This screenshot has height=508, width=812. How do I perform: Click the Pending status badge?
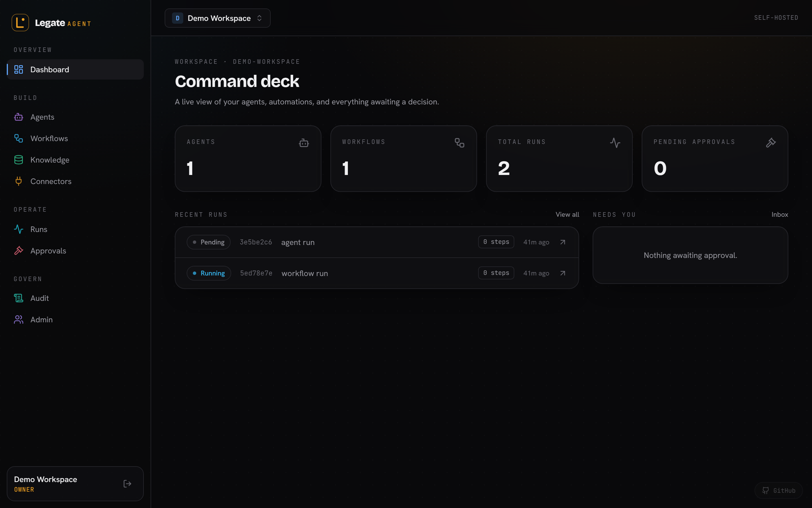[x=208, y=242]
